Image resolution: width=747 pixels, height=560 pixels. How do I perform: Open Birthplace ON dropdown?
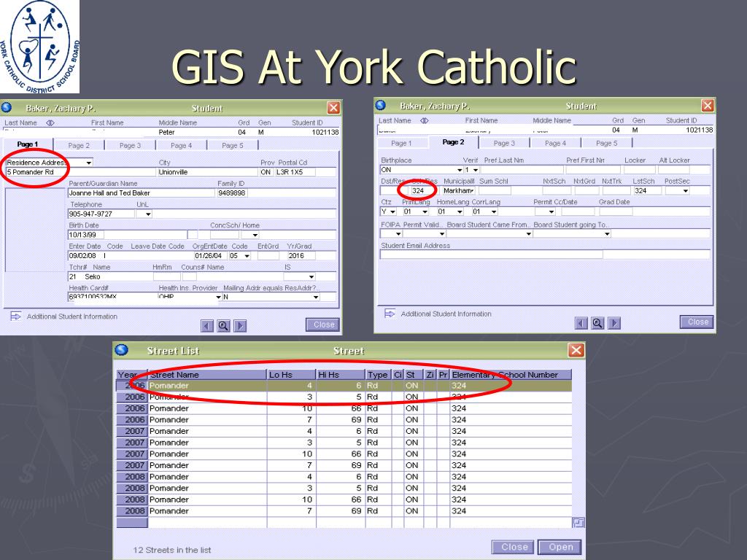point(460,170)
